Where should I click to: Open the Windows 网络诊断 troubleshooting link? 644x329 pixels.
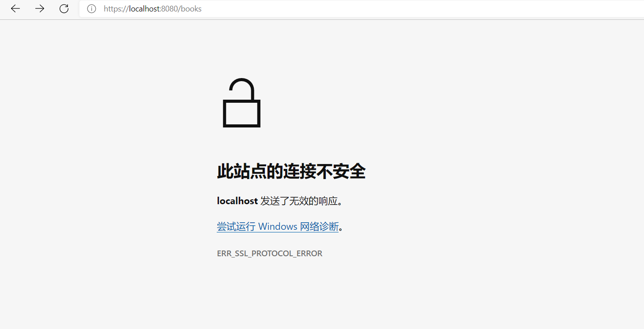point(278,227)
